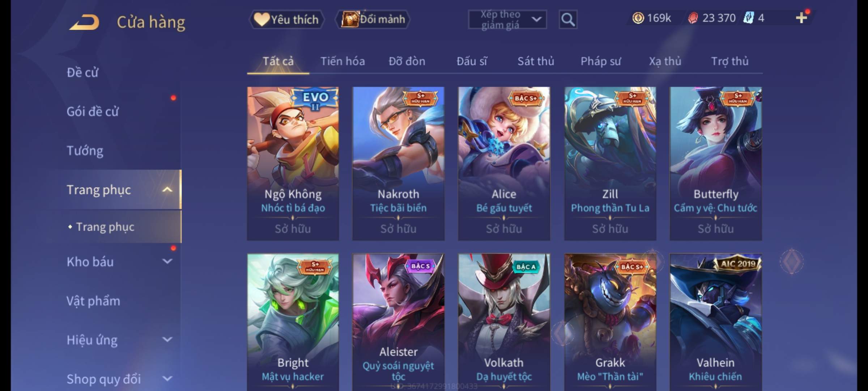Screen dimensions: 868x391
Task: Select the Valhein Khiêu chiến skin card
Action: click(x=716, y=322)
